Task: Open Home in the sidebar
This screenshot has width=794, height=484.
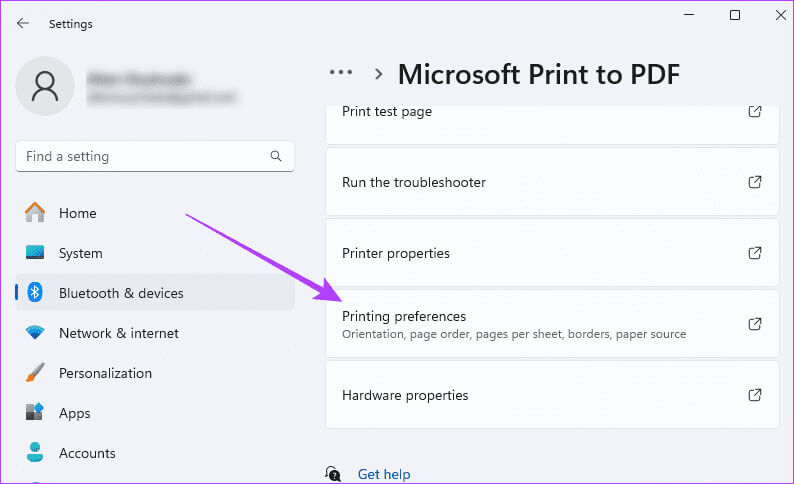Action: (x=155, y=213)
